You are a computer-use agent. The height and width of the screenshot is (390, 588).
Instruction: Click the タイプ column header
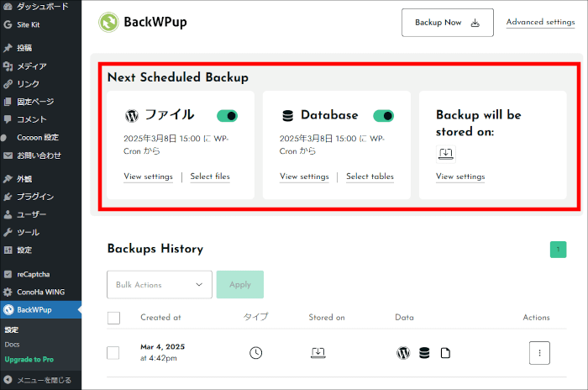coord(255,317)
